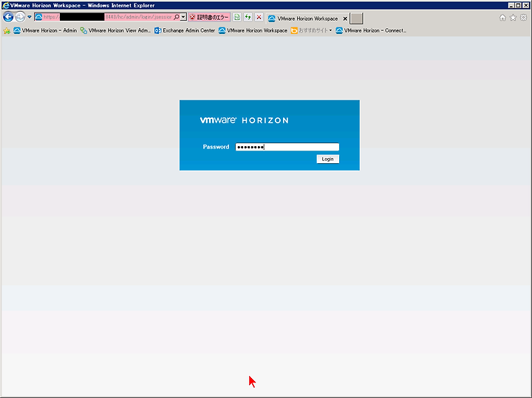Image resolution: width=532 pixels, height=398 pixels.
Task: Minimize the Internet Explorer window
Action: 511,5
